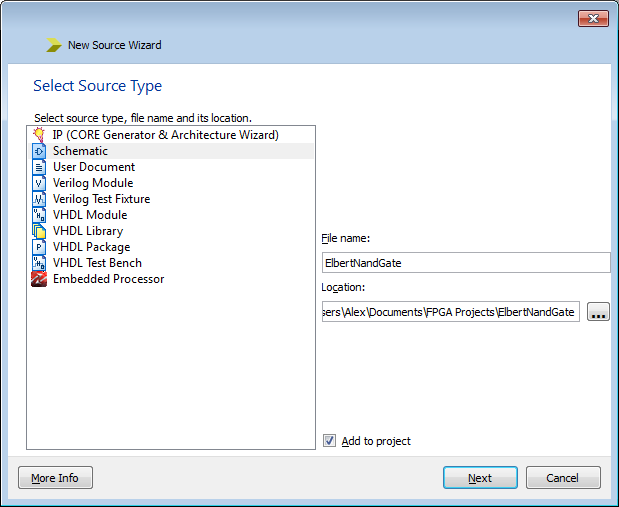This screenshot has width=619, height=507.
Task: Click the User Document page icon
Action: coord(40,167)
